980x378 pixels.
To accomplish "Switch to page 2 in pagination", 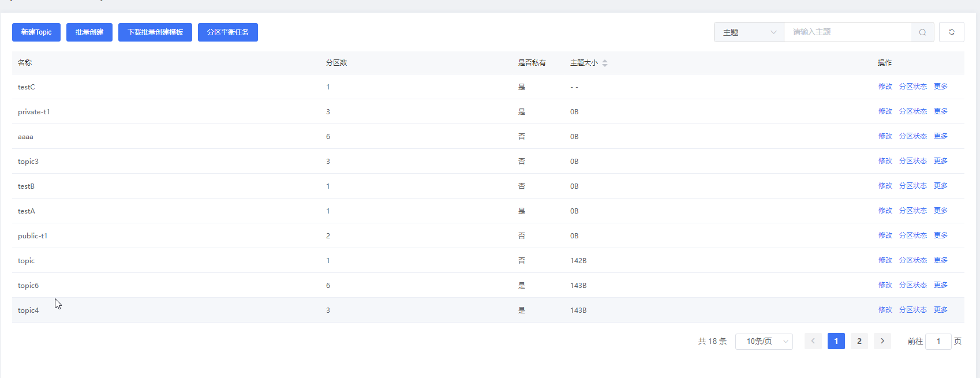I will click(x=859, y=341).
